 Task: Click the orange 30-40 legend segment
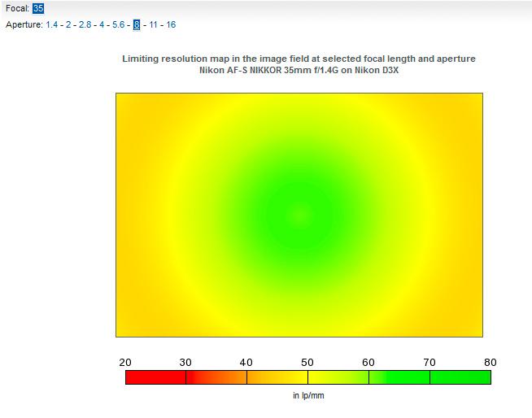point(216,377)
